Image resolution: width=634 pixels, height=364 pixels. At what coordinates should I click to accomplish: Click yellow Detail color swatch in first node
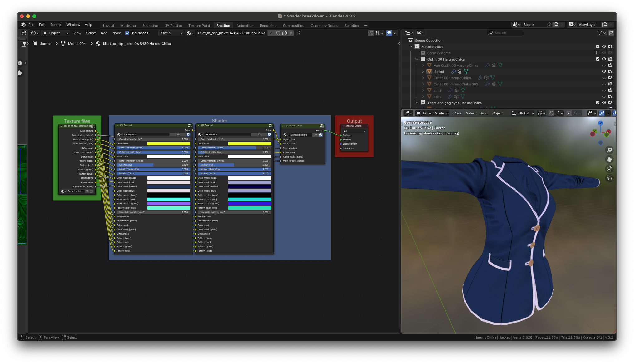pos(168,144)
